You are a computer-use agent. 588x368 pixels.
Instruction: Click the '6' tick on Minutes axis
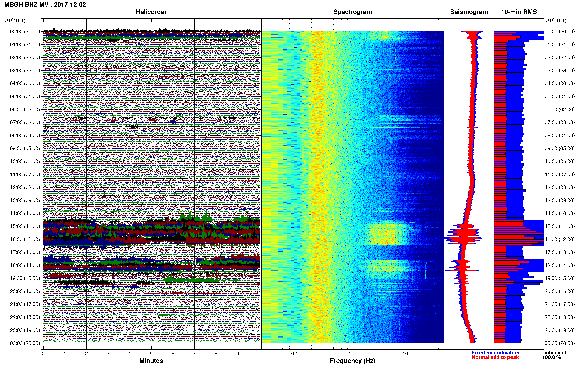click(x=173, y=354)
